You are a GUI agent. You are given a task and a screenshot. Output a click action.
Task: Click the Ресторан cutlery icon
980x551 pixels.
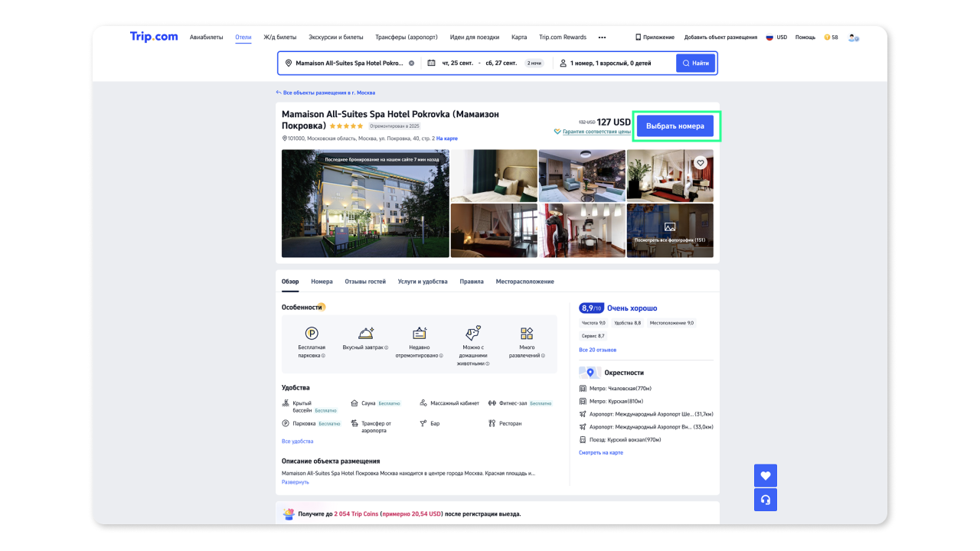492,423
